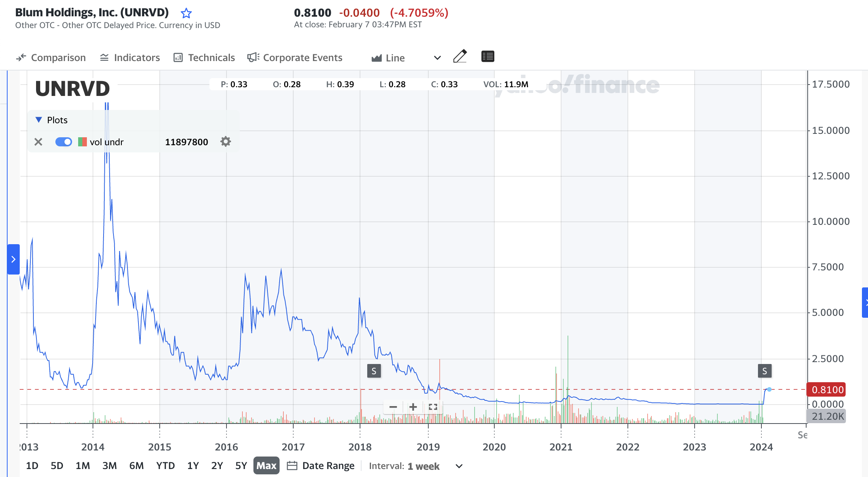Click the 0.8100 current price label
The image size is (868, 477).
[x=827, y=389]
